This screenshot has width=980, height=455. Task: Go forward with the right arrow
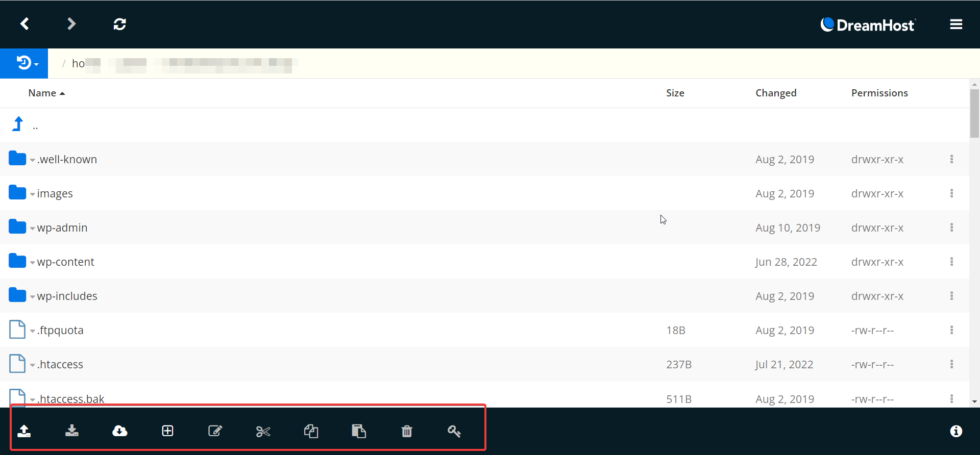[x=71, y=23]
